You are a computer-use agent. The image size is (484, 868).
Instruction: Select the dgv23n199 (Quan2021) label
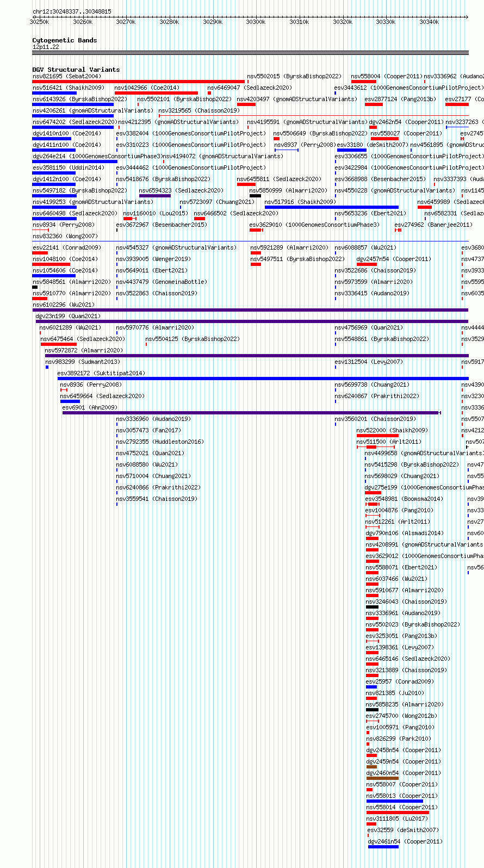tap(69, 316)
